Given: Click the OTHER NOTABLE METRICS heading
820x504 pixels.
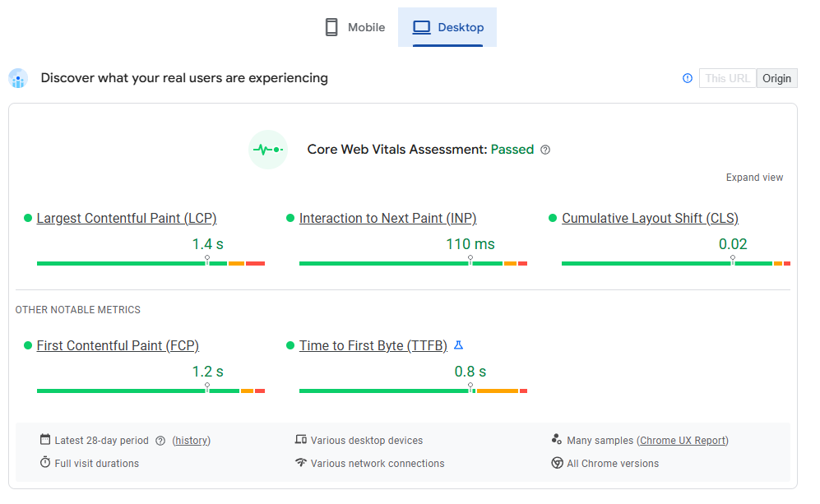Looking at the screenshot, I should [78, 310].
